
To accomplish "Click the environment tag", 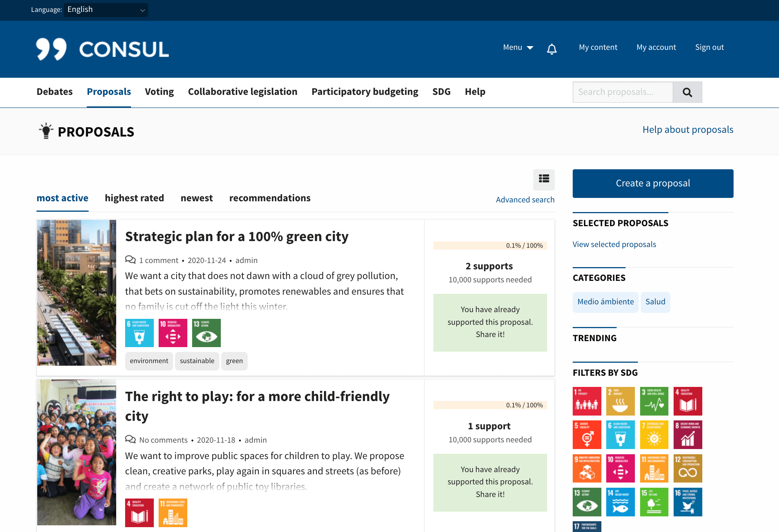I will 149,361.
